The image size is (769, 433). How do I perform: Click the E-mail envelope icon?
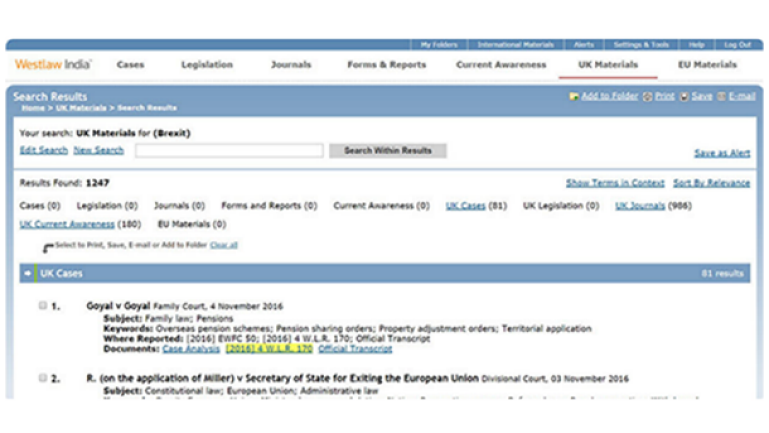click(x=721, y=97)
